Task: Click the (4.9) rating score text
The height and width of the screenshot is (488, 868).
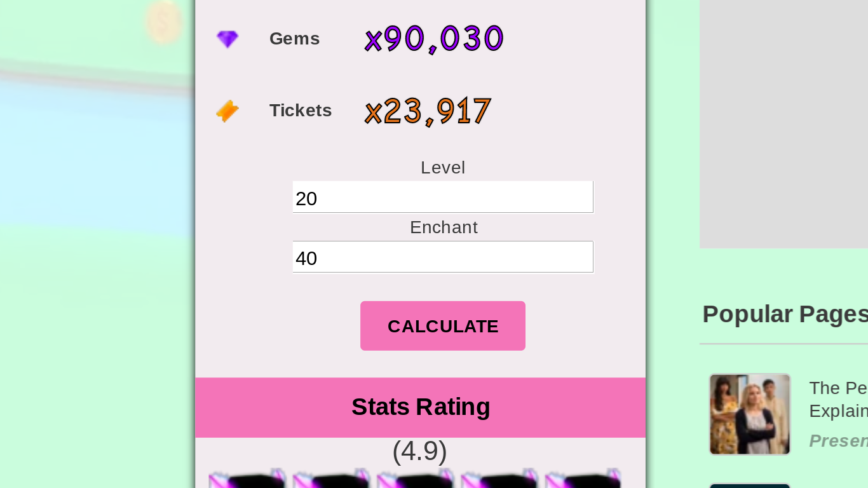Action: pyautogui.click(x=419, y=451)
